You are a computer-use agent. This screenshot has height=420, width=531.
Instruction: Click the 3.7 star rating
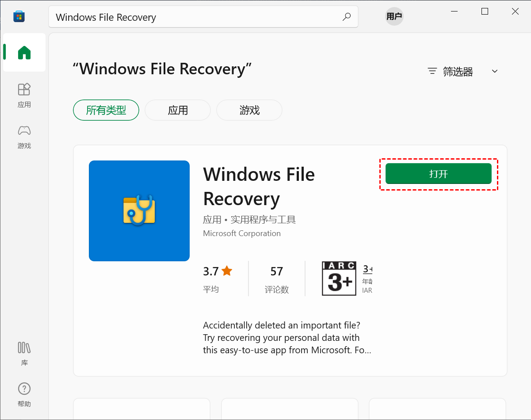pyautogui.click(x=218, y=271)
